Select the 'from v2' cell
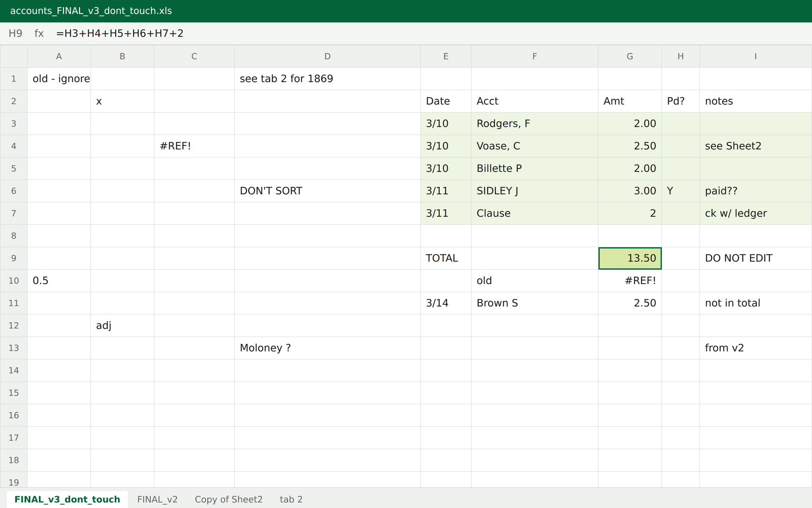 [756, 348]
